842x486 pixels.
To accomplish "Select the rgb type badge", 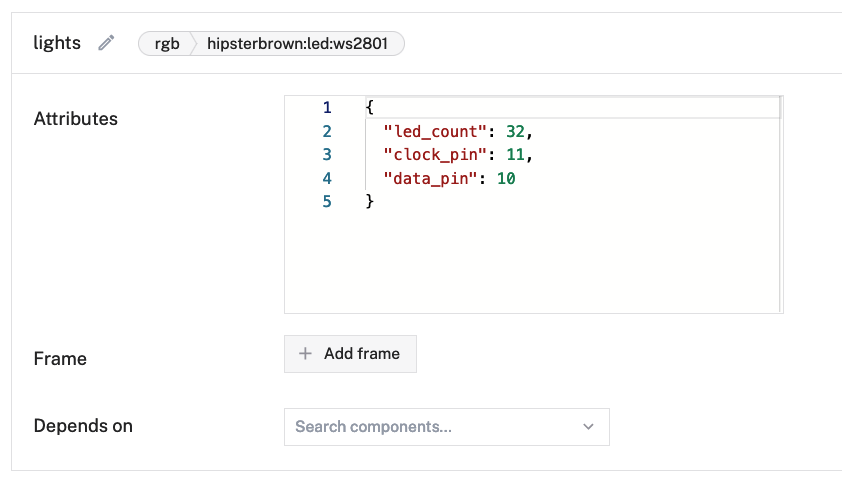I will [x=167, y=44].
